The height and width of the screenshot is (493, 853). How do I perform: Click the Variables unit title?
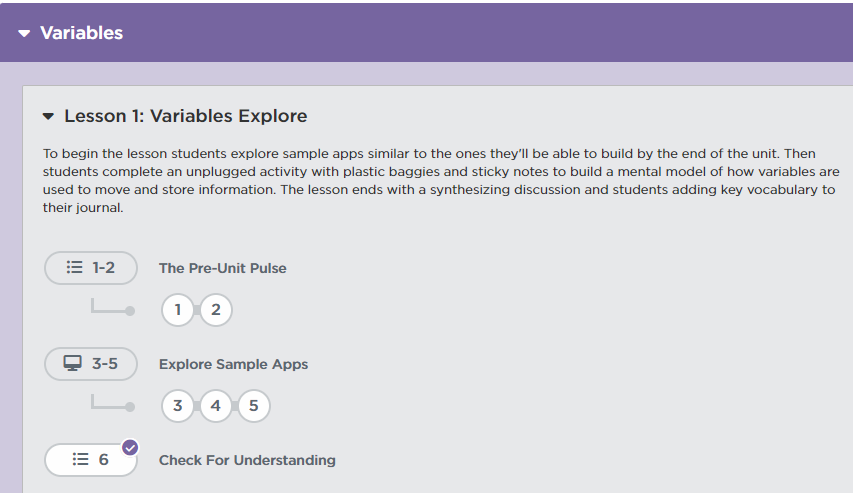81,33
